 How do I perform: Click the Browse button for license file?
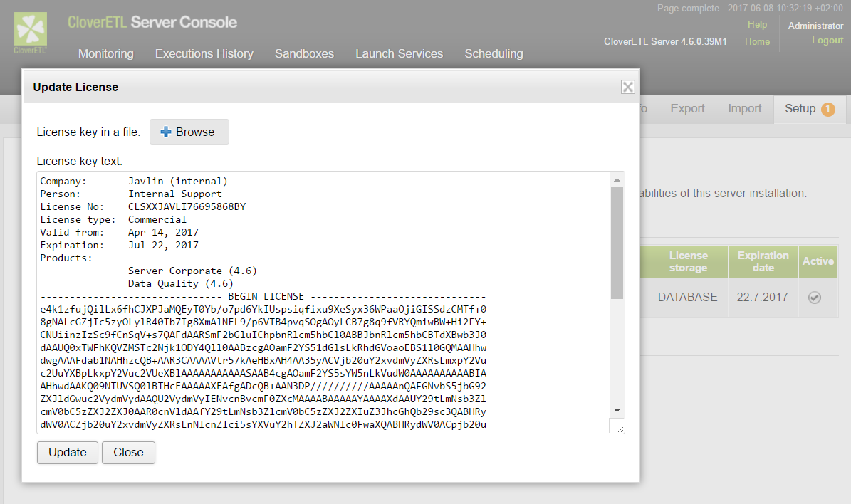pos(189,132)
